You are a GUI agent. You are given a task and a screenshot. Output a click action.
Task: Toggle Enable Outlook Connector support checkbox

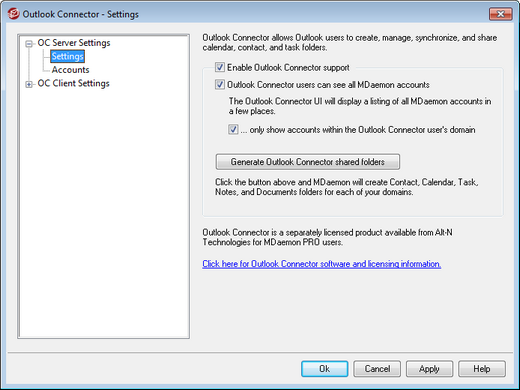click(x=220, y=67)
